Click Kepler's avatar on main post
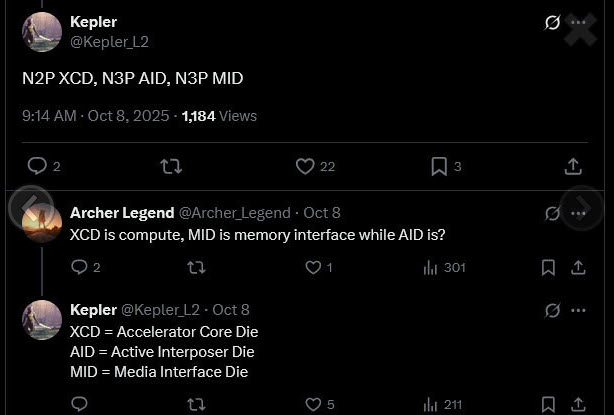Screen dimensions: 614x415 click(42, 32)
